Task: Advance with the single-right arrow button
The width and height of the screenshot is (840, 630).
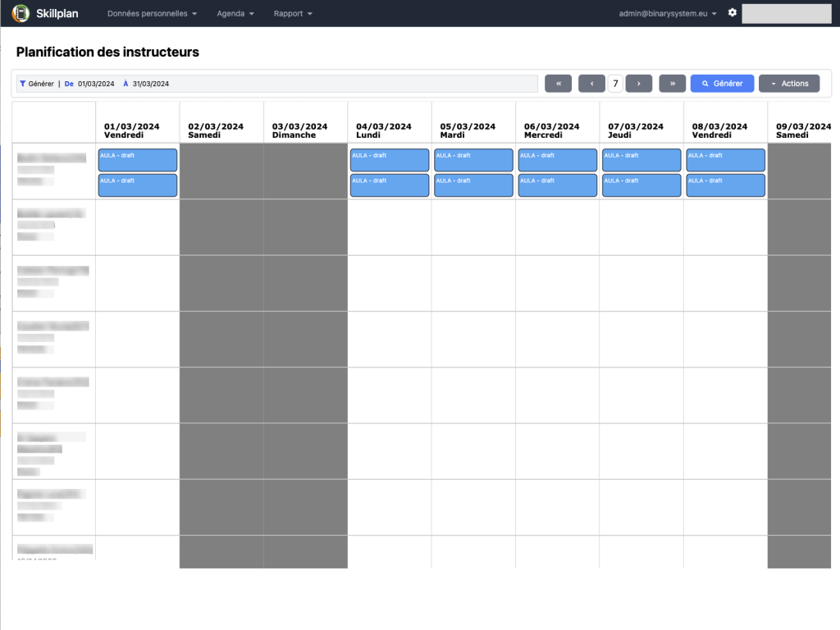Action: [x=638, y=84]
